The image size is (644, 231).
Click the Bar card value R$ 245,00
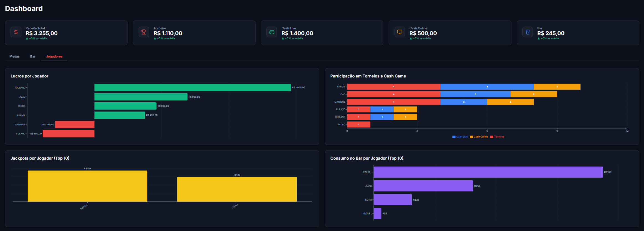[x=551, y=33]
